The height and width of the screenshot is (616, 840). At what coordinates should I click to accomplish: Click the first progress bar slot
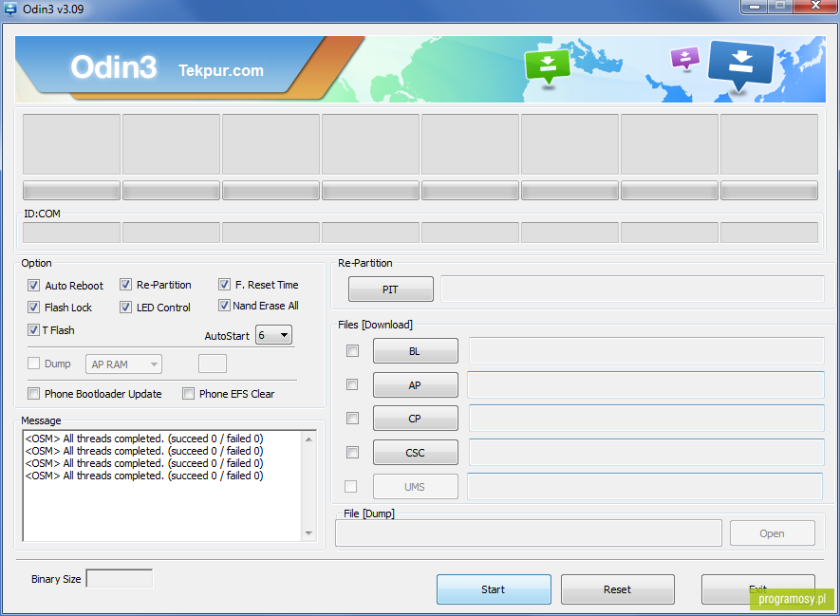point(71,190)
